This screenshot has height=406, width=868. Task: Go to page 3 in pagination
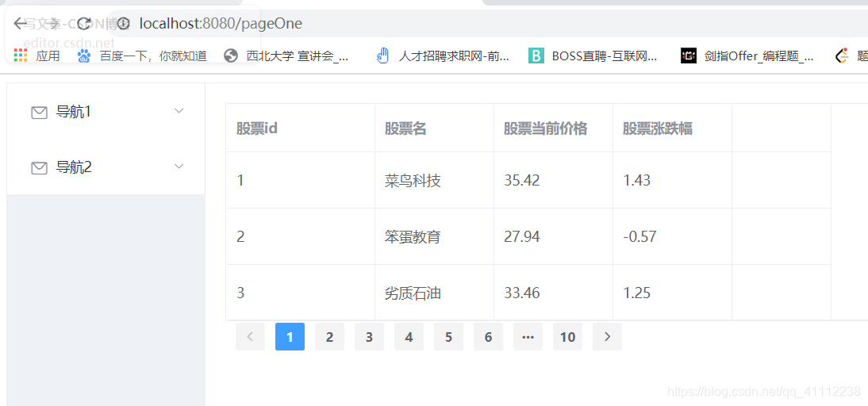(369, 337)
